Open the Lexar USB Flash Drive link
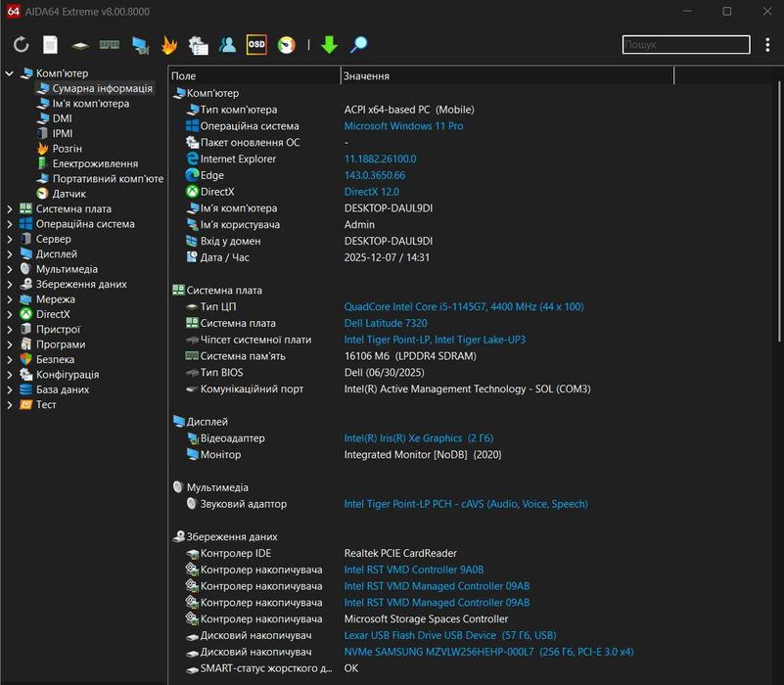The height and width of the screenshot is (685, 784). (450, 635)
